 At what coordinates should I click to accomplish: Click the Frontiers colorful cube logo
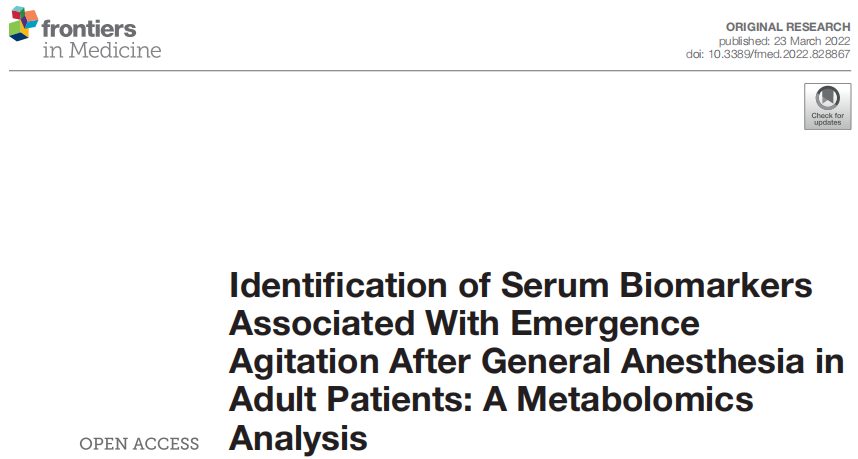tap(23, 26)
